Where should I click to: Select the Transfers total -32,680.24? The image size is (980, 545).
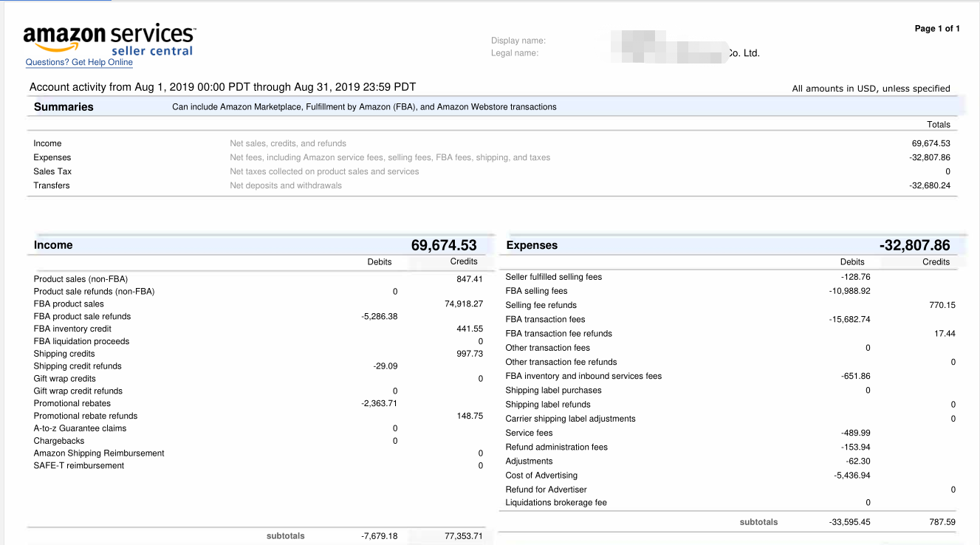930,185
